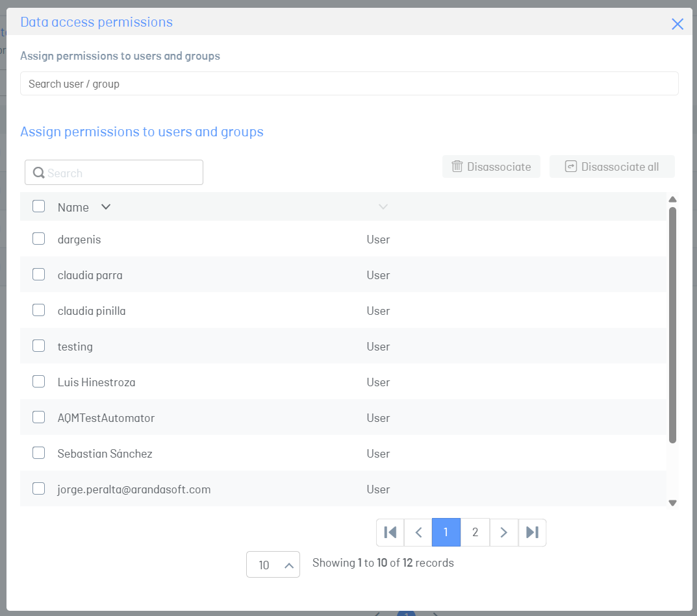Check the dargenis user checkbox

click(39, 239)
